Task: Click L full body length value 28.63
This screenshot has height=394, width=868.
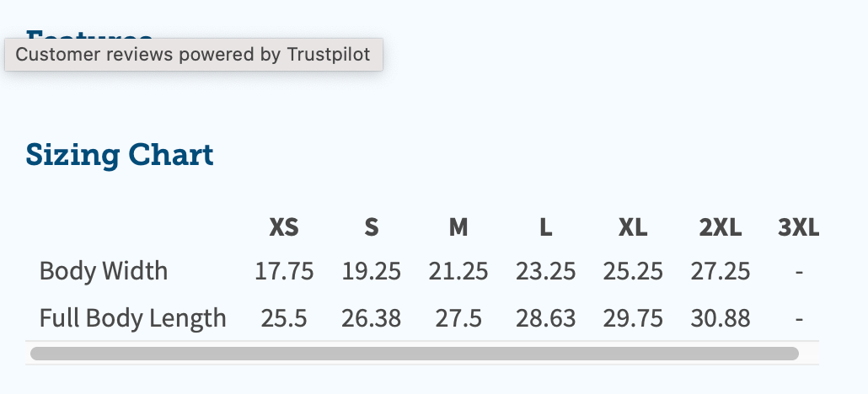Action: (x=546, y=318)
